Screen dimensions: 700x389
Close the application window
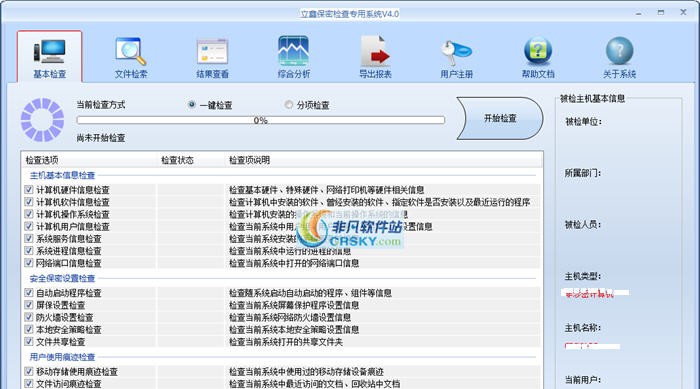(683, 13)
